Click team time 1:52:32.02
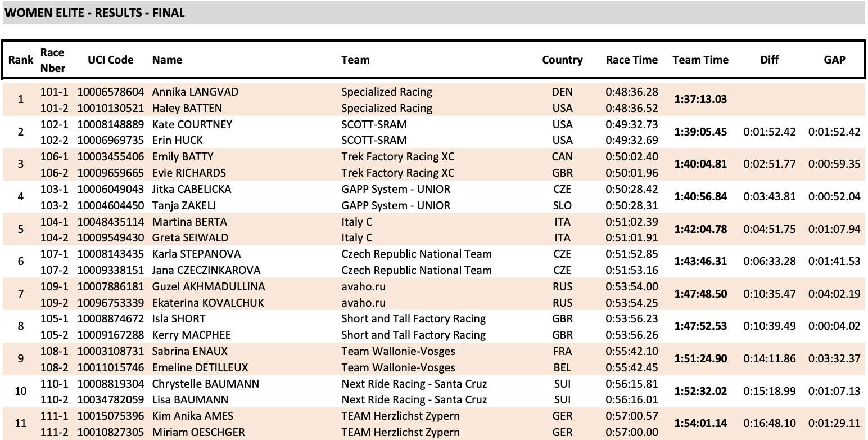The height and width of the screenshot is (440, 868). click(x=700, y=392)
